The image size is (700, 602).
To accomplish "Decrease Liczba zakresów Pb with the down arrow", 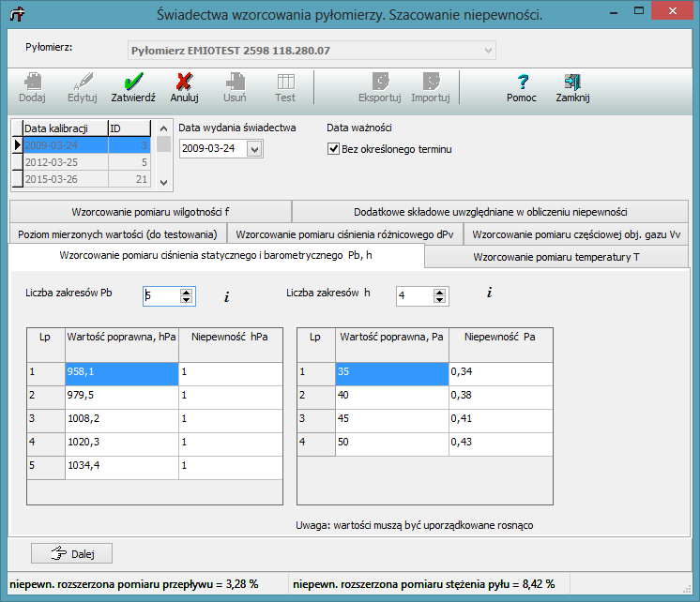I will (186, 299).
